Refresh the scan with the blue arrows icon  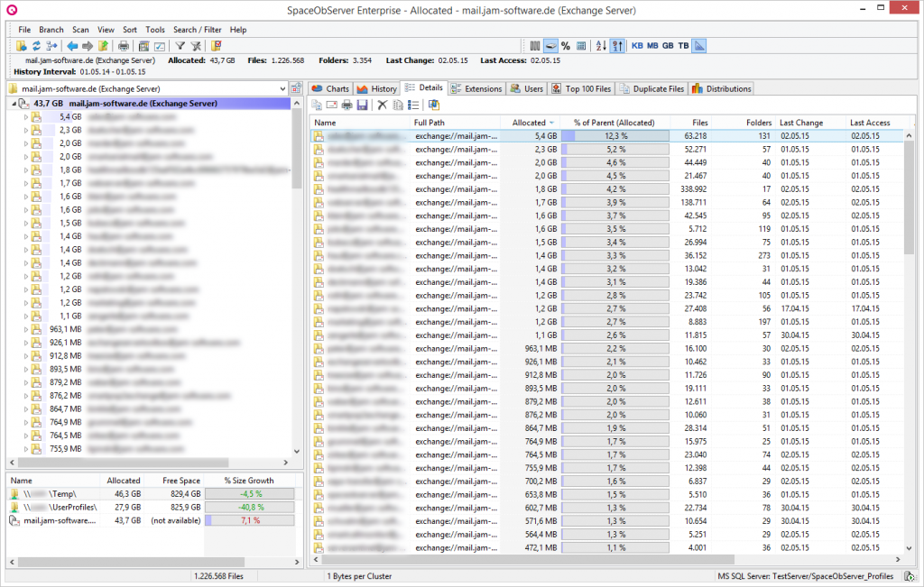[x=36, y=46]
